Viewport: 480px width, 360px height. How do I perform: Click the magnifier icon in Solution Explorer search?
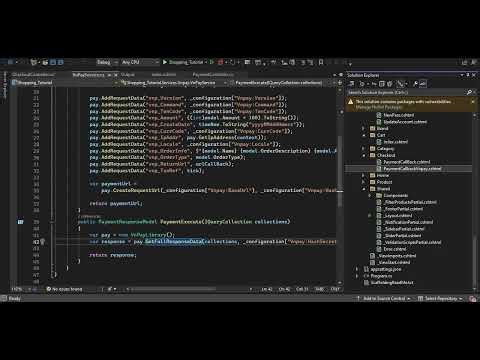click(470, 92)
